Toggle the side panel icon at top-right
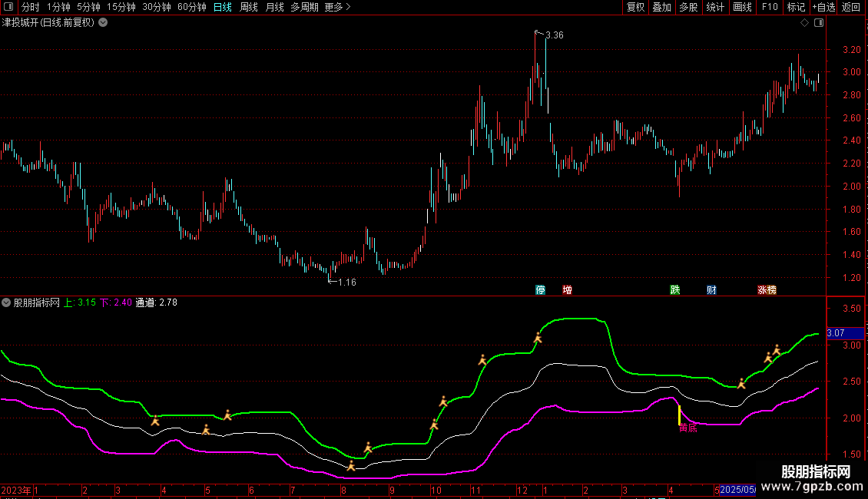Image resolution: width=868 pixels, height=499 pixels. (x=818, y=23)
